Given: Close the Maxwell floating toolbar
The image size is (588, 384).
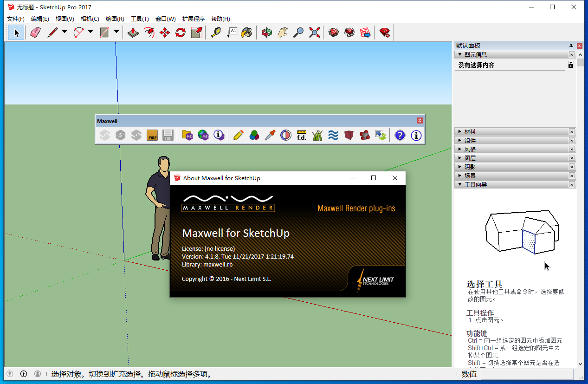Looking at the screenshot, I should click(420, 121).
